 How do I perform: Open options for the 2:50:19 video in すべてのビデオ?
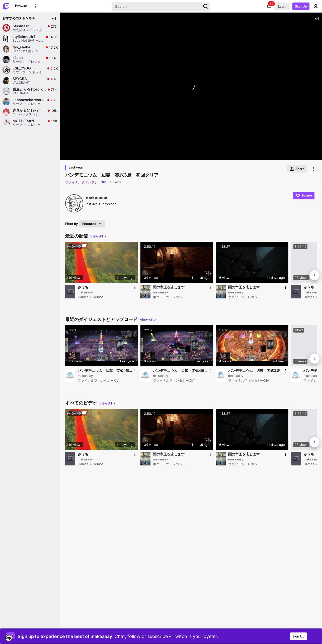(210, 454)
